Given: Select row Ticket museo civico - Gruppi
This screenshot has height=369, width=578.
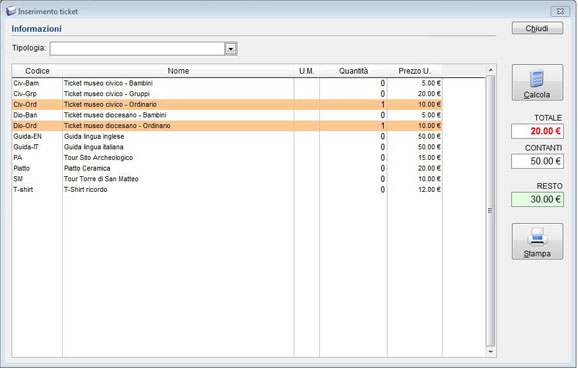Looking at the screenshot, I should pyautogui.click(x=227, y=94).
